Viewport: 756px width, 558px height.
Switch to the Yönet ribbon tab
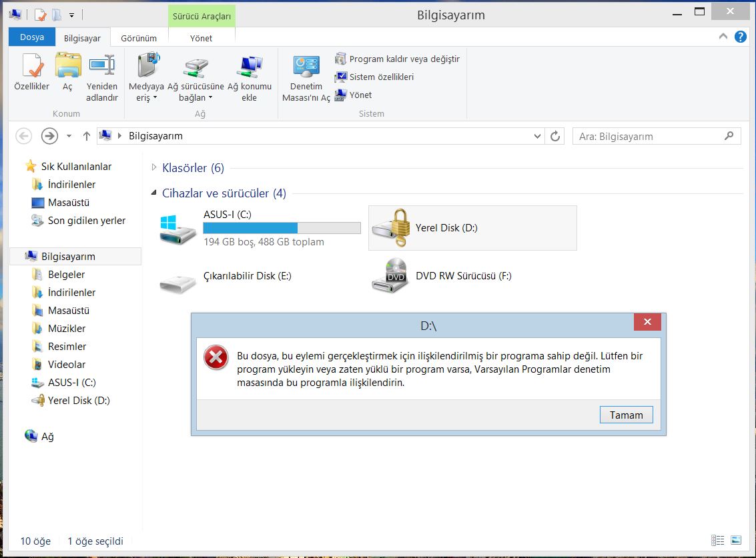201,38
